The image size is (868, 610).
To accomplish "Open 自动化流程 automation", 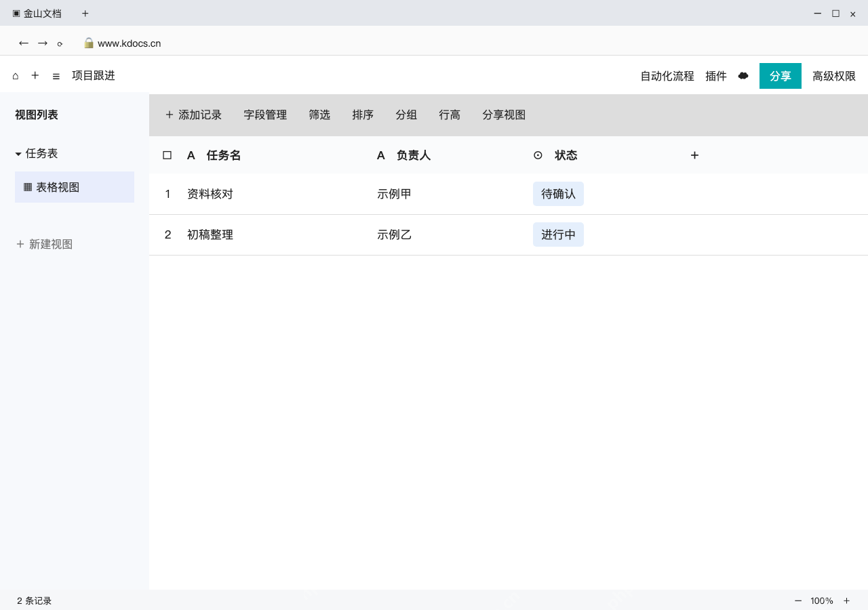I will click(x=667, y=76).
